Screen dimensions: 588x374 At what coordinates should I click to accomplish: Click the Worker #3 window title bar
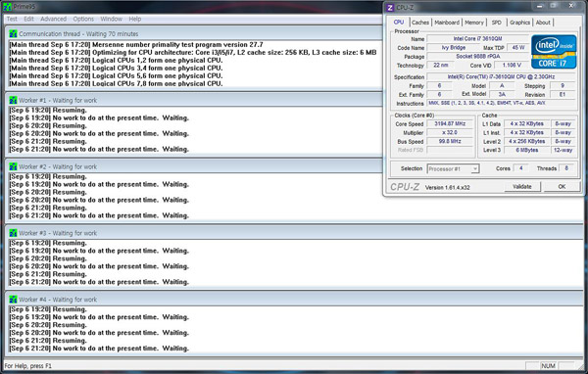(294, 233)
